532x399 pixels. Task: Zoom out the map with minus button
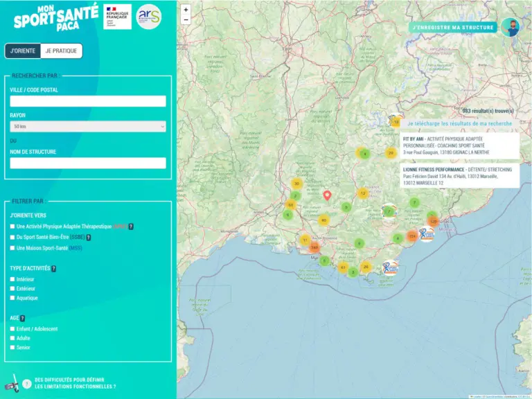coord(186,19)
